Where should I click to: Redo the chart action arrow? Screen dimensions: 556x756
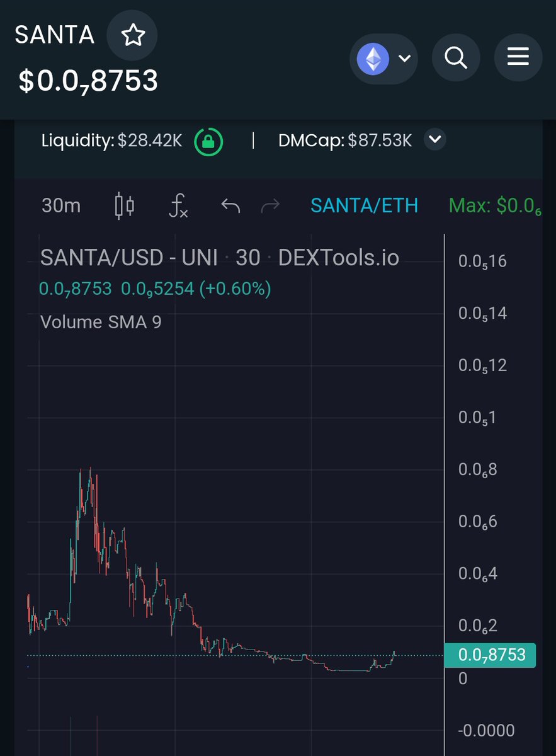tap(270, 206)
